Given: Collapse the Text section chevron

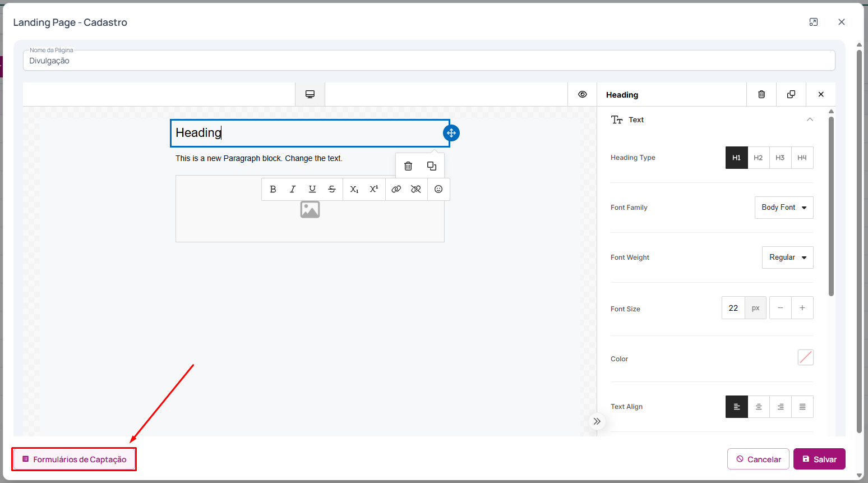Looking at the screenshot, I should 810,119.
